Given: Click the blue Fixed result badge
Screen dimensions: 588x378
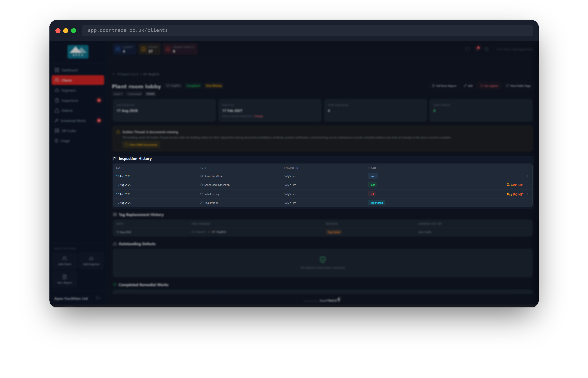Looking at the screenshot, I should click(x=373, y=176).
